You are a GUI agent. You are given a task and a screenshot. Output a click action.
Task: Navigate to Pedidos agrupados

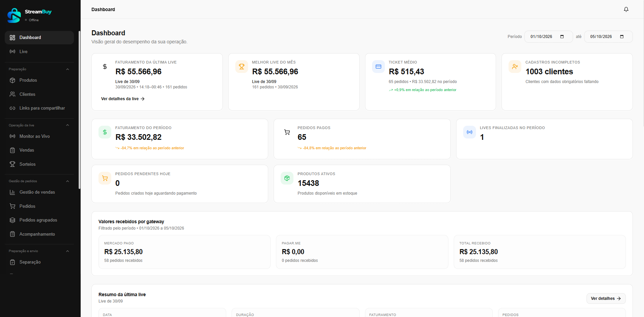tap(39, 220)
